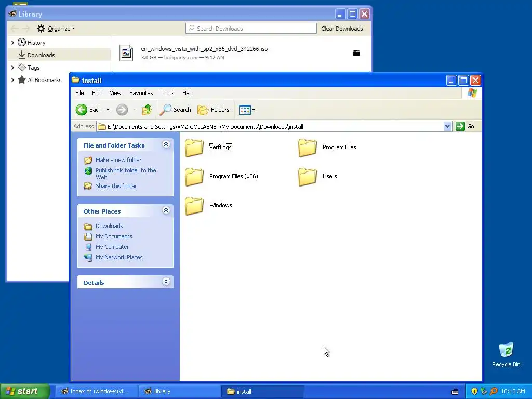
Task: Click the open containing folder icon for ISO
Action: pos(356,53)
